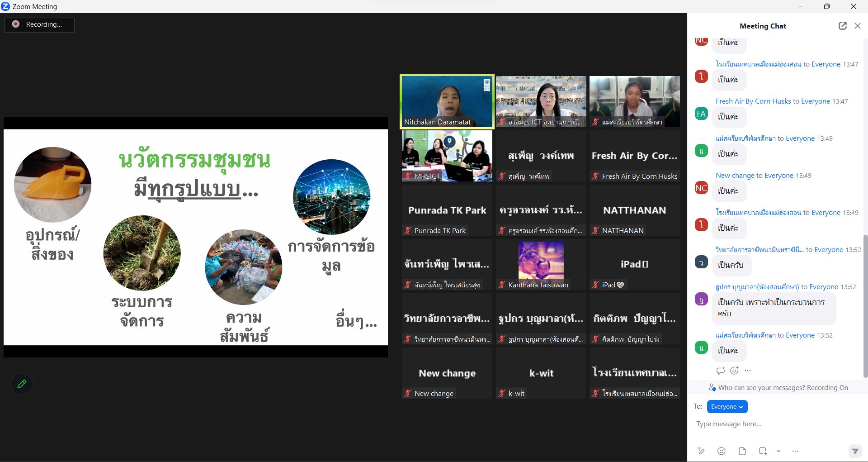The image size is (868, 462).
Task: Select the MHSICT participant video tile
Action: [447, 156]
